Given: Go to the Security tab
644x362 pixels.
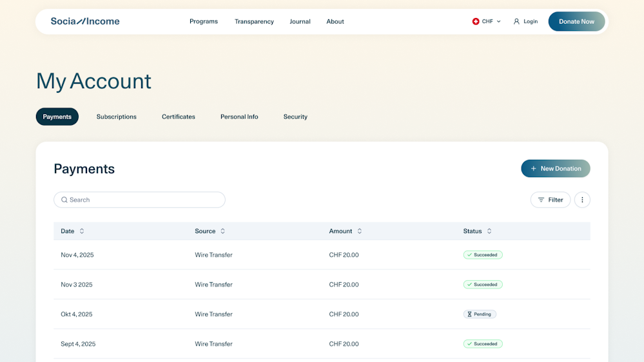Looking at the screenshot, I should (x=295, y=117).
